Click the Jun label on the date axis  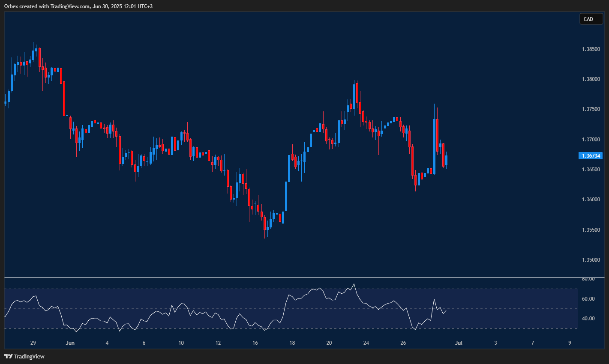70,343
